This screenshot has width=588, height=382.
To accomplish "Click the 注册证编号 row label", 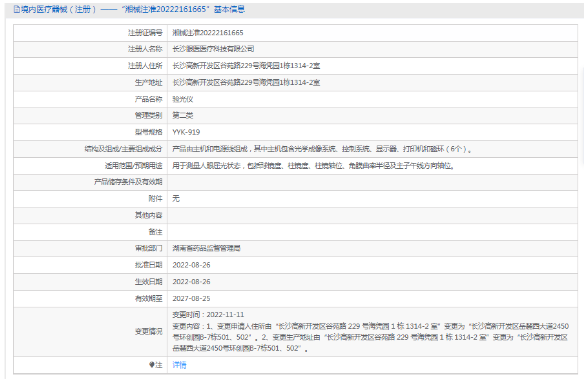I will (x=145, y=33).
